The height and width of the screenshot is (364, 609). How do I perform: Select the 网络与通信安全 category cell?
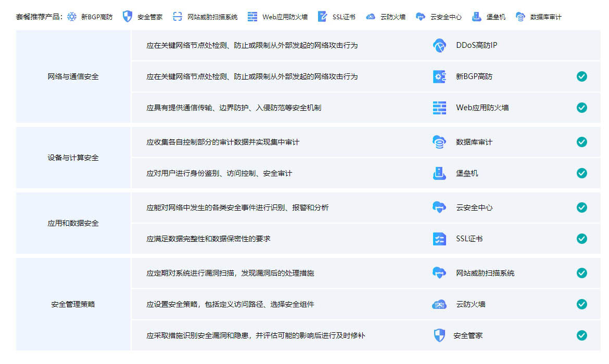click(x=73, y=76)
